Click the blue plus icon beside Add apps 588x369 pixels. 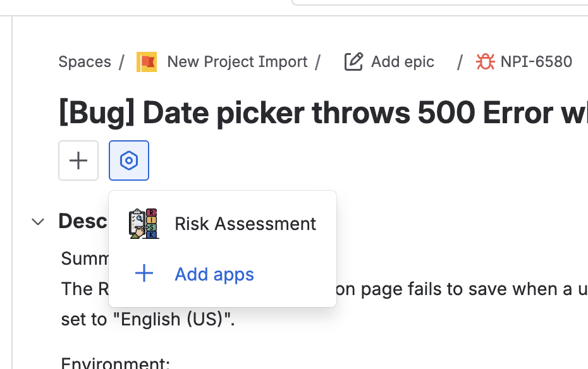[144, 274]
